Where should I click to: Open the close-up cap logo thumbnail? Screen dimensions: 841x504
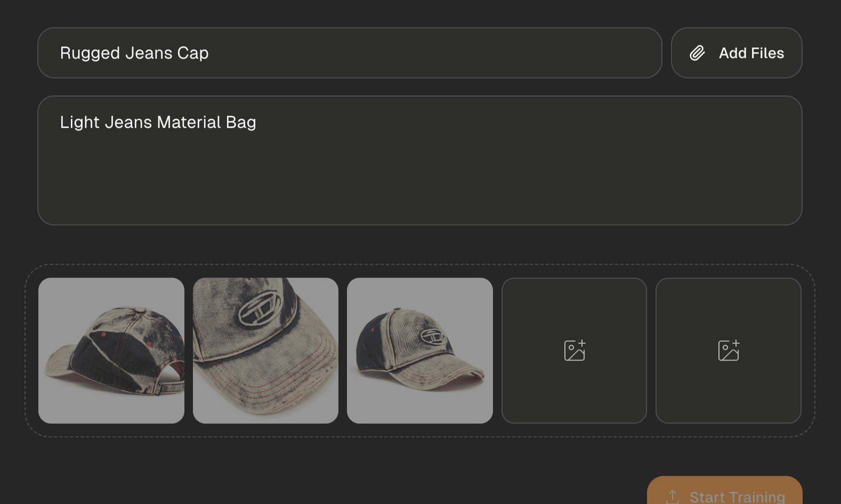(265, 351)
